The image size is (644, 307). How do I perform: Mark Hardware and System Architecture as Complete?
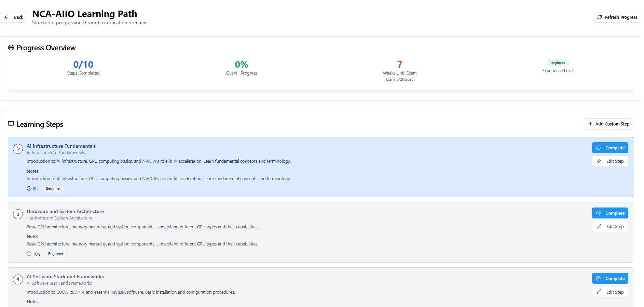tap(610, 213)
